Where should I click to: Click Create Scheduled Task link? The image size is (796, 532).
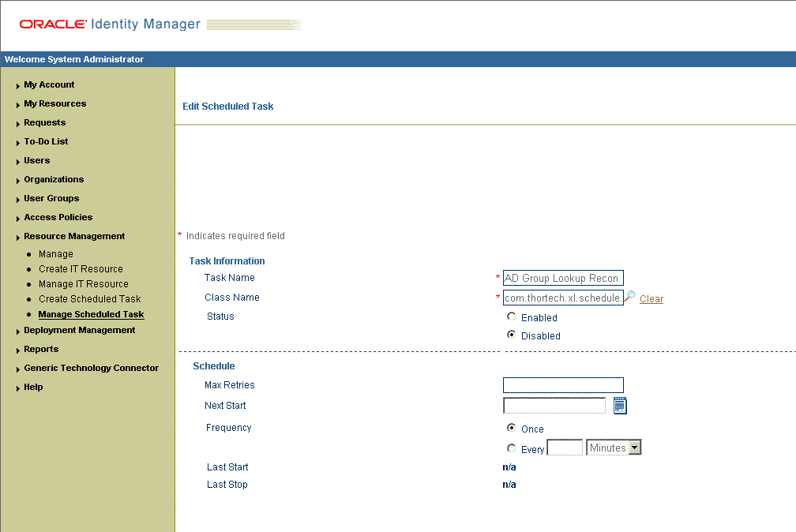point(90,299)
